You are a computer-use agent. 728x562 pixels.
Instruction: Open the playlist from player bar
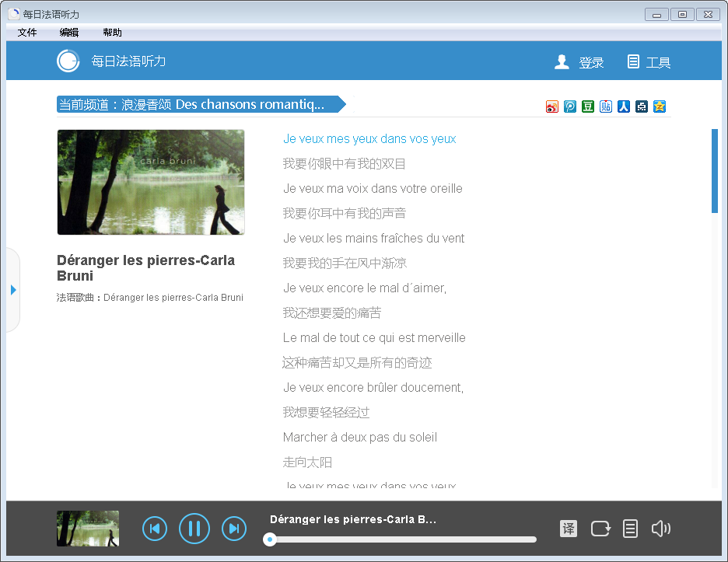630,529
